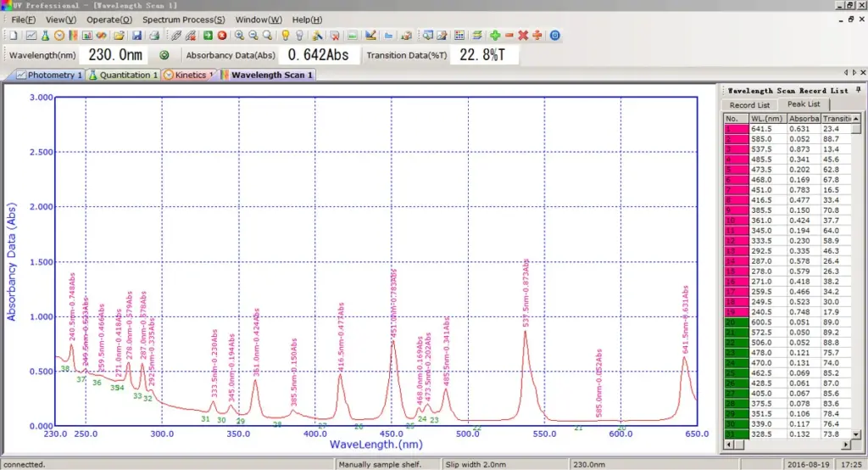Select the peak row with wavelength 641.5
Screen dimensions: 868x470
pos(787,129)
